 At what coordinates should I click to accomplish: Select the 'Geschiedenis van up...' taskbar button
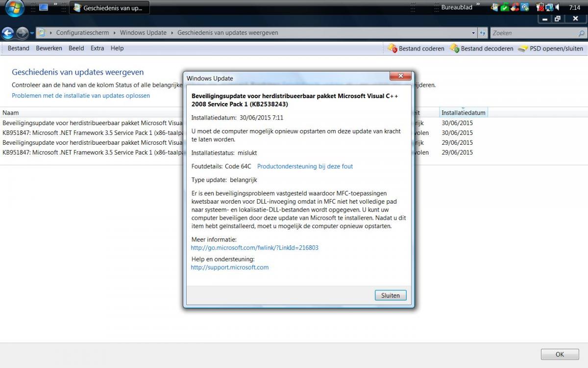(109, 8)
